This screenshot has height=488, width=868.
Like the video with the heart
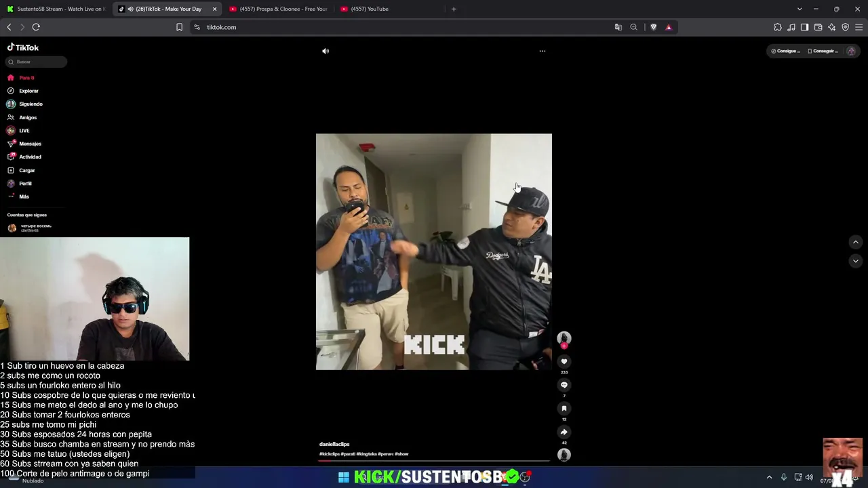564,362
